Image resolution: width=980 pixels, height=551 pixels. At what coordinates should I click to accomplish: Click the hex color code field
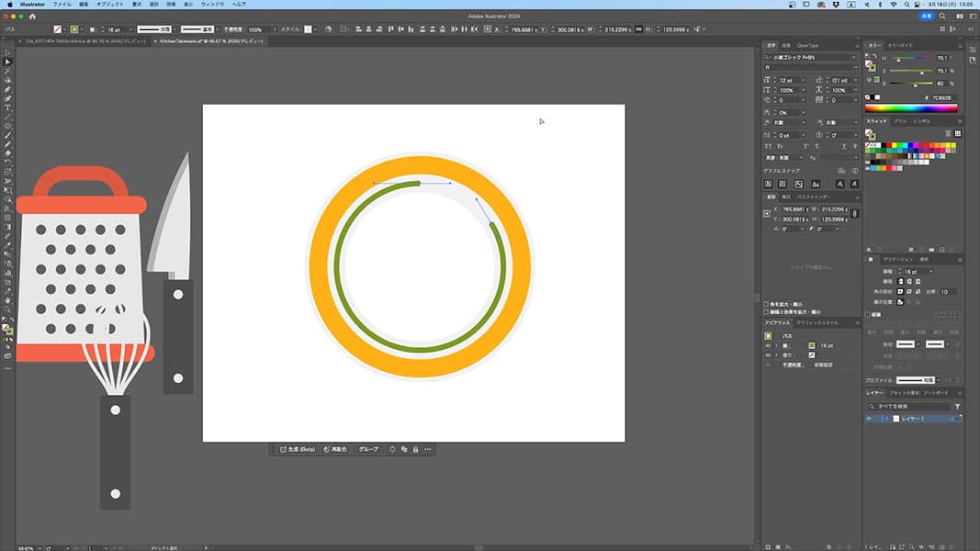[x=941, y=97]
